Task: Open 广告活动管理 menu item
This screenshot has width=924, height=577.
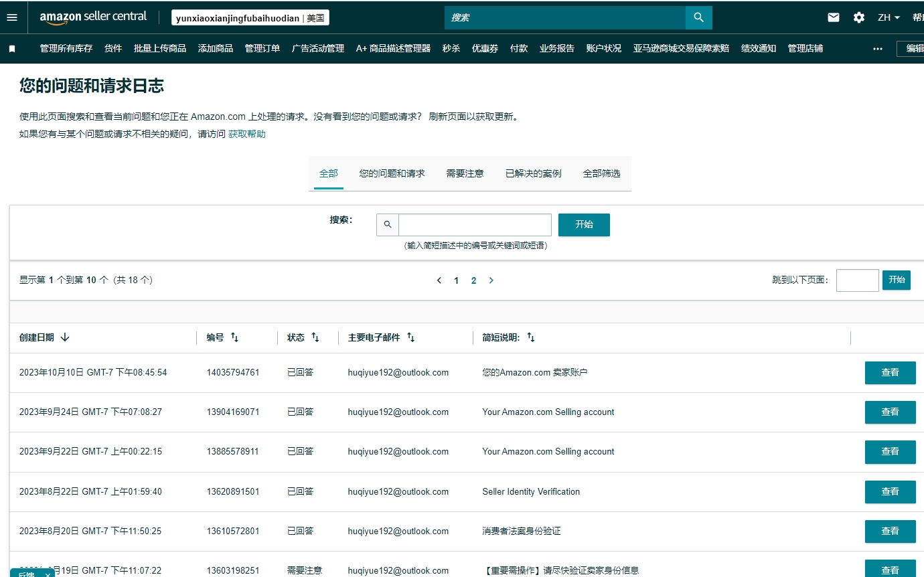Action: coord(318,48)
